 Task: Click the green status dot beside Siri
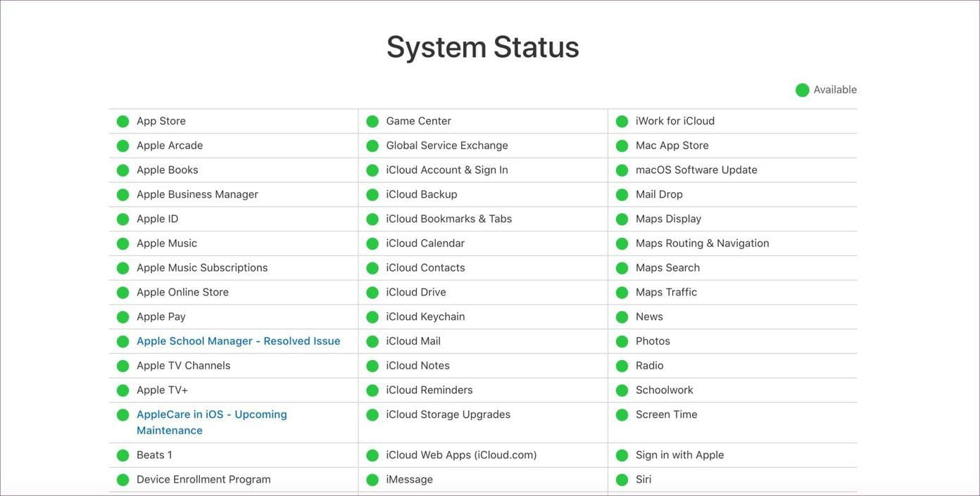click(622, 480)
